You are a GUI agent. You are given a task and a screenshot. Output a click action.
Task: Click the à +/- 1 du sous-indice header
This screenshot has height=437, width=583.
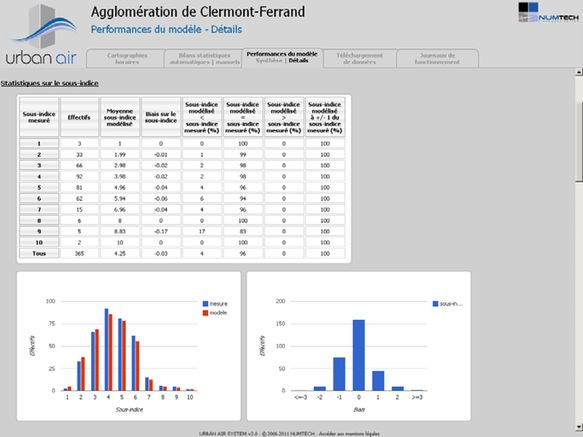pos(325,117)
